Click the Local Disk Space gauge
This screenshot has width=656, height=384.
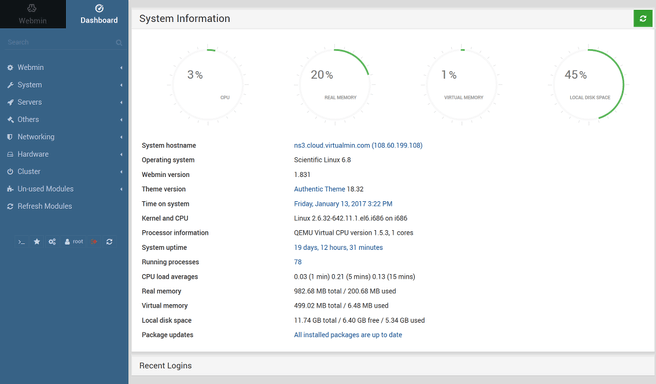click(x=589, y=84)
